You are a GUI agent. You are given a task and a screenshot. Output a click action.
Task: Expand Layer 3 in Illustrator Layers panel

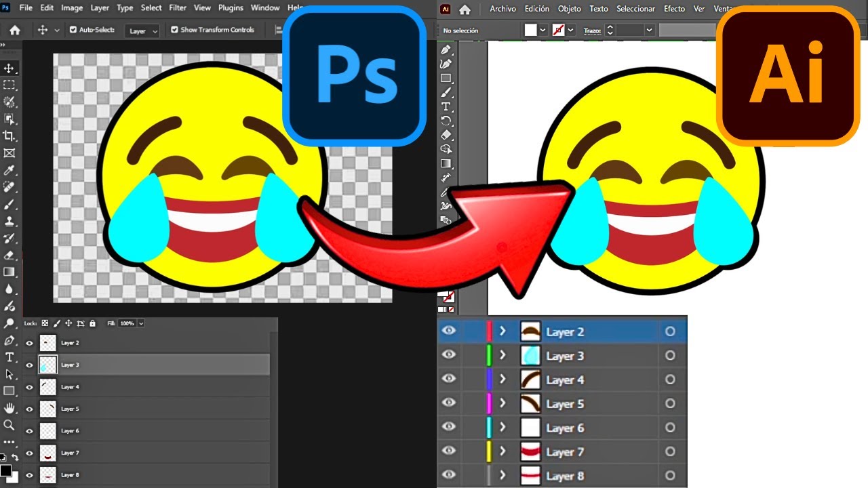[502, 355]
